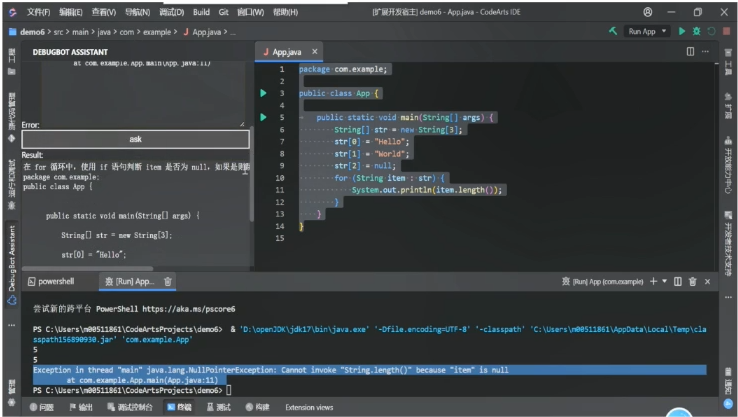This screenshot has width=738, height=417.
Task: Open the Run App configuration dropdown
Action: coord(647,32)
